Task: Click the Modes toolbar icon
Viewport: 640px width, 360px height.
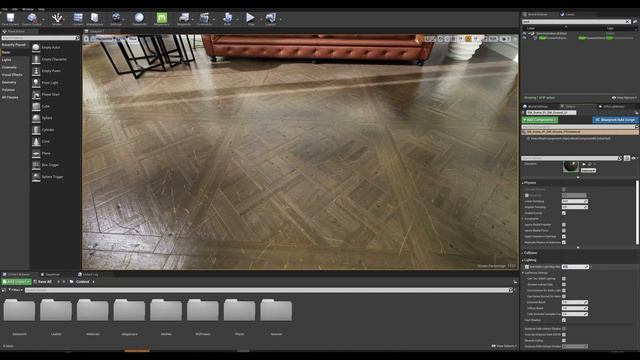Action: point(57,19)
